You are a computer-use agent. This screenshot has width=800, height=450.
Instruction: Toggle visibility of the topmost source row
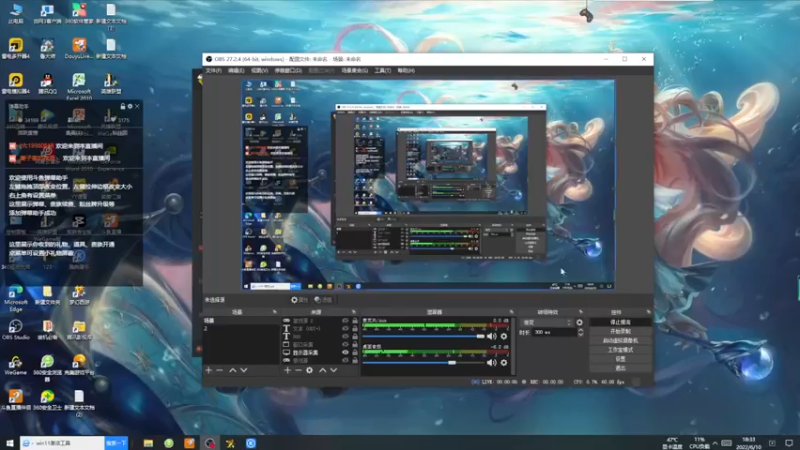[345, 321]
